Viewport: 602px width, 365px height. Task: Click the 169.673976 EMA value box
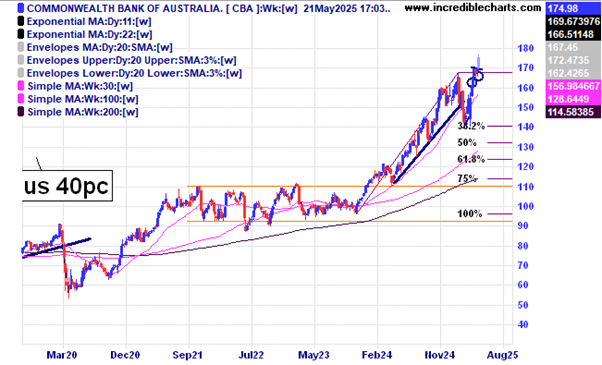coord(573,21)
